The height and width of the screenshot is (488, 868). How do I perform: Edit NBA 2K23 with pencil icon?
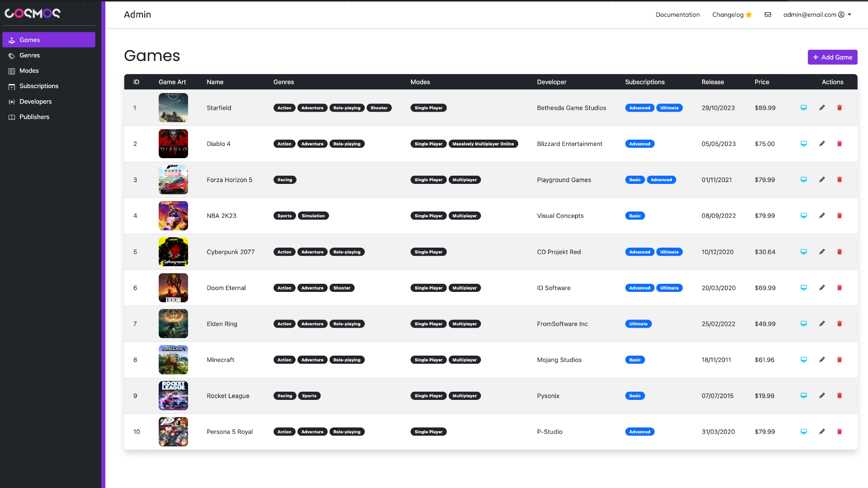[x=822, y=216]
